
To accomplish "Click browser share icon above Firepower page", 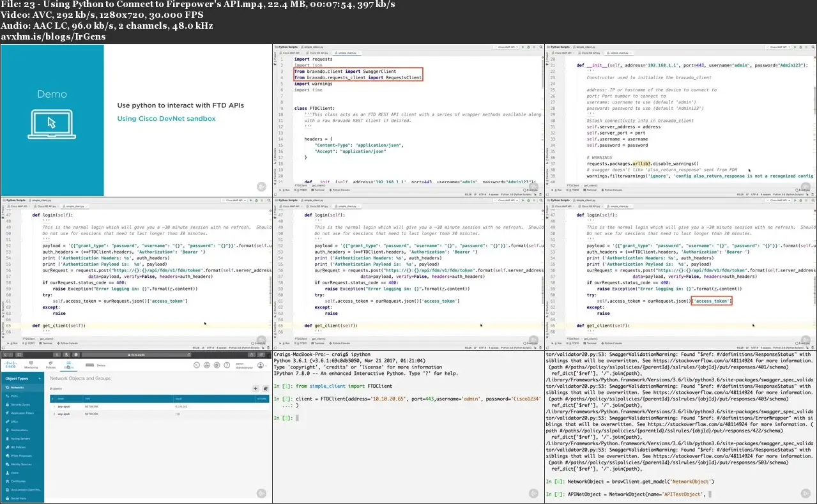I will point(252,355).
